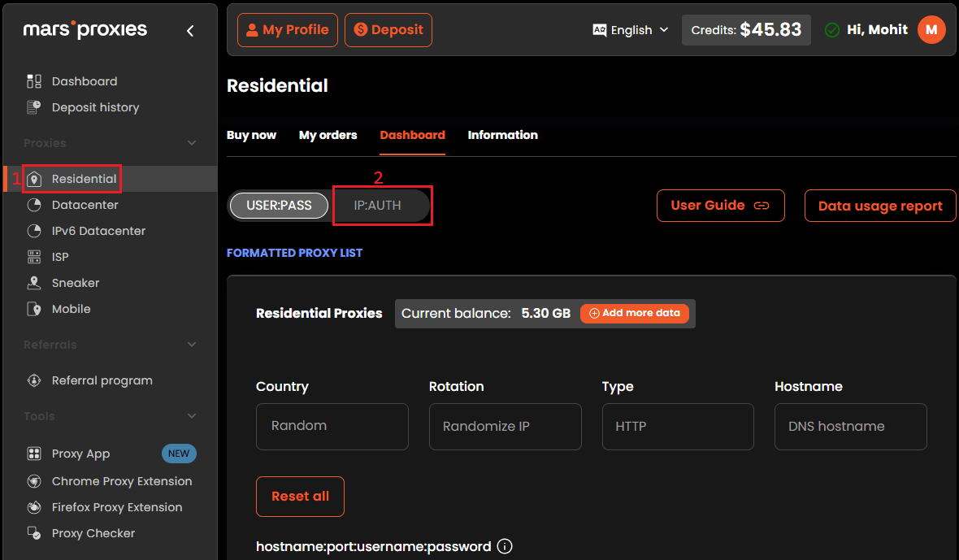Click the Proxy Checker icon

coord(34,533)
